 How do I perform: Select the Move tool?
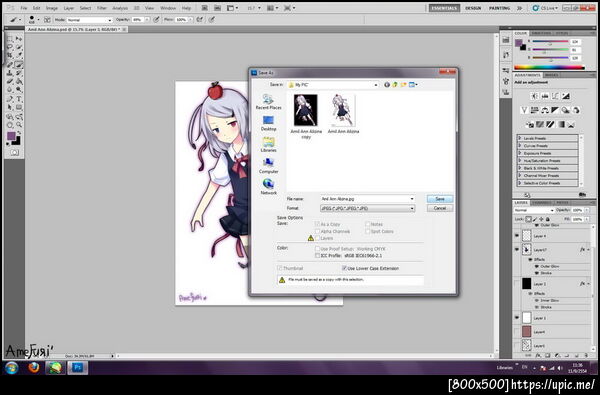click(x=19, y=39)
